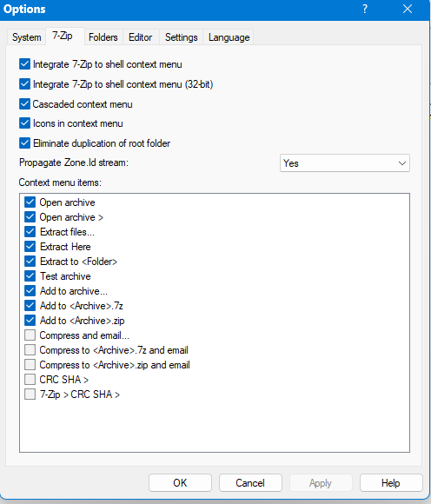Screen dimensions: 431x504
Task: Switch to the System tab
Action: [x=26, y=37]
